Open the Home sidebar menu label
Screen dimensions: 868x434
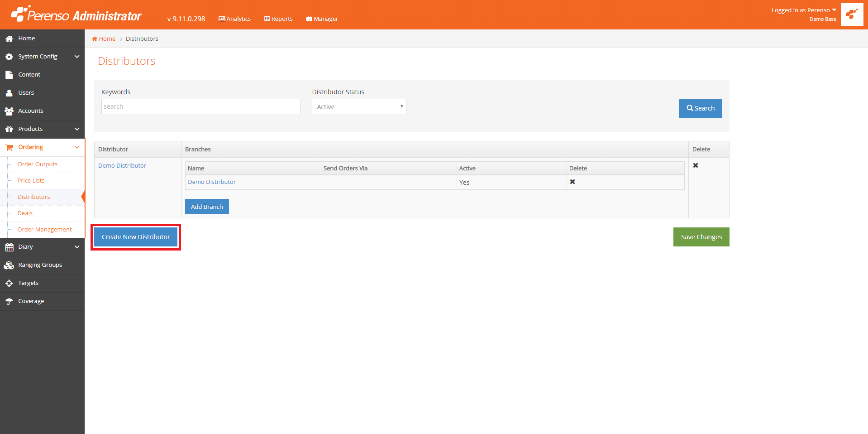click(x=27, y=39)
